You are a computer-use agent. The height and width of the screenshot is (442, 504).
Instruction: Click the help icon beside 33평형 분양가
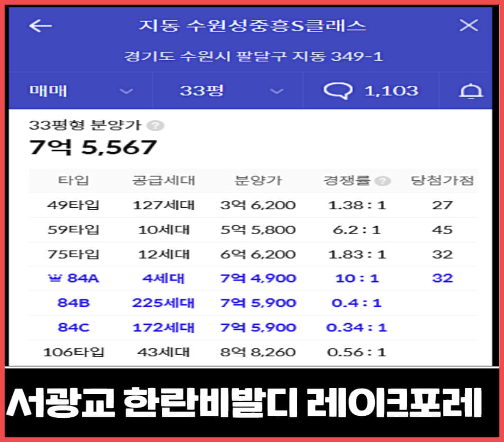tap(155, 125)
